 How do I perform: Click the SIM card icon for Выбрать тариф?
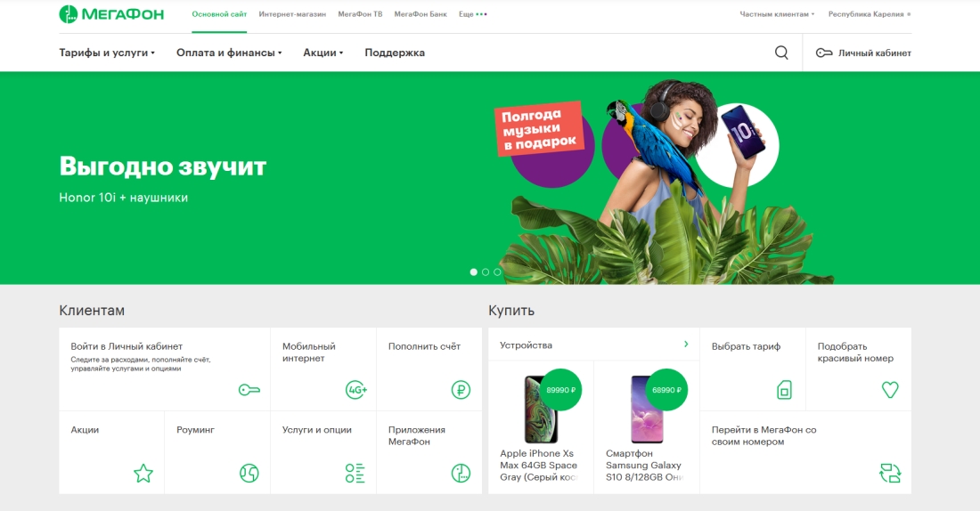click(x=784, y=390)
